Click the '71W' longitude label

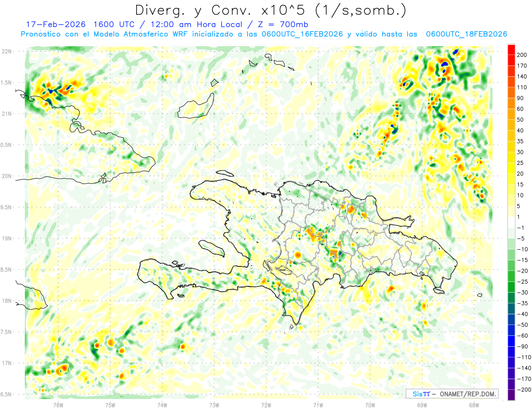pyautogui.click(x=318, y=405)
